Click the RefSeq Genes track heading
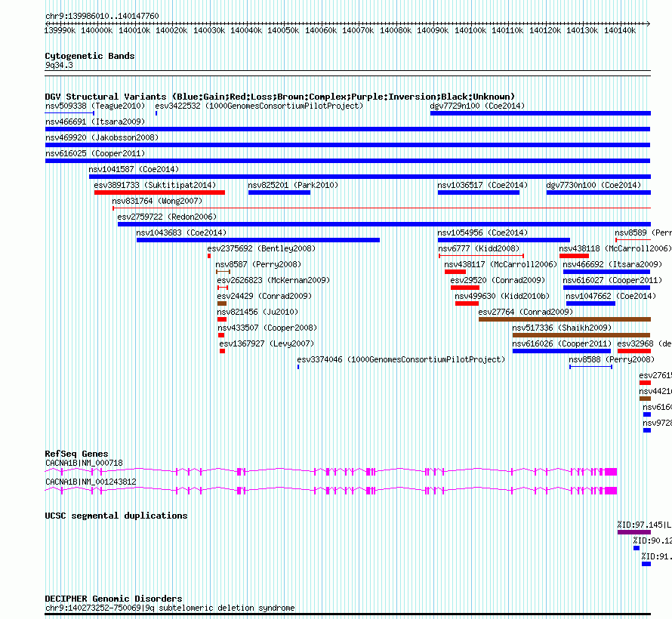This screenshot has width=672, height=619. click(77, 454)
